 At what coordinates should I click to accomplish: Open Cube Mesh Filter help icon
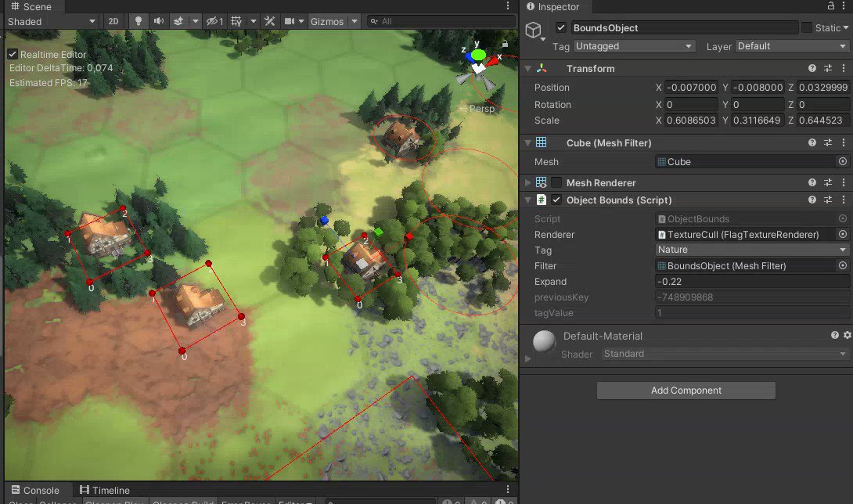click(812, 142)
